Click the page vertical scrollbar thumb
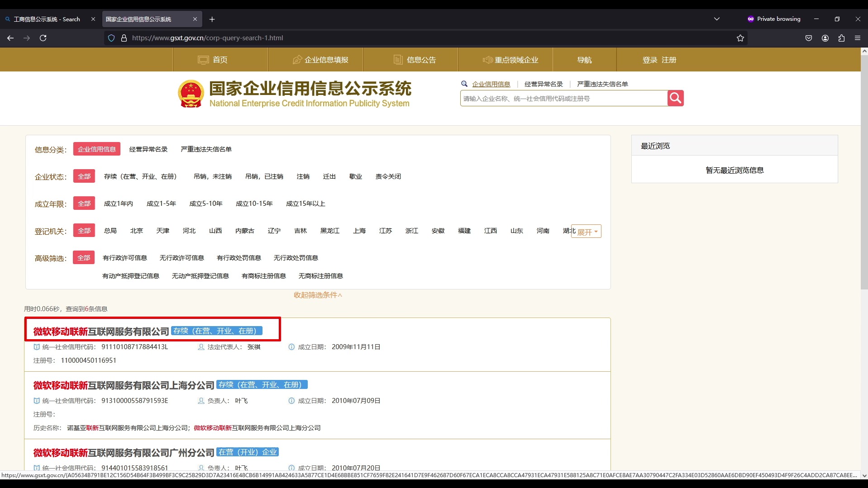Viewport: 868px width, 488px height. (864, 172)
